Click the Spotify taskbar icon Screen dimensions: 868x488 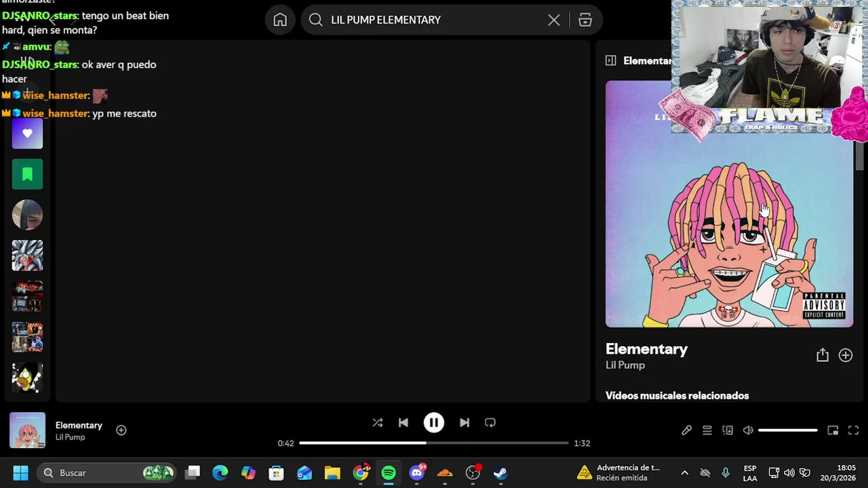389,473
